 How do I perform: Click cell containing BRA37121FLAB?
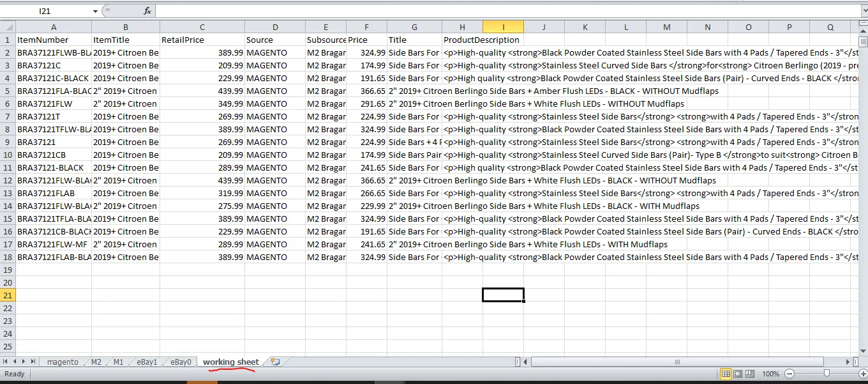point(54,193)
